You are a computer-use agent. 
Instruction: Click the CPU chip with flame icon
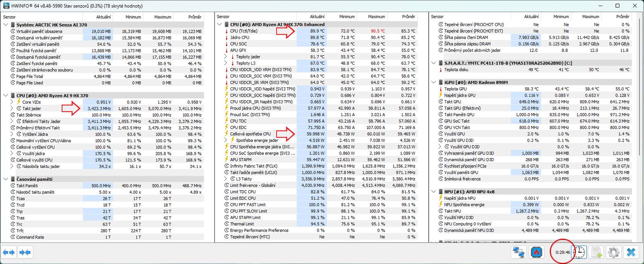click(536, 252)
